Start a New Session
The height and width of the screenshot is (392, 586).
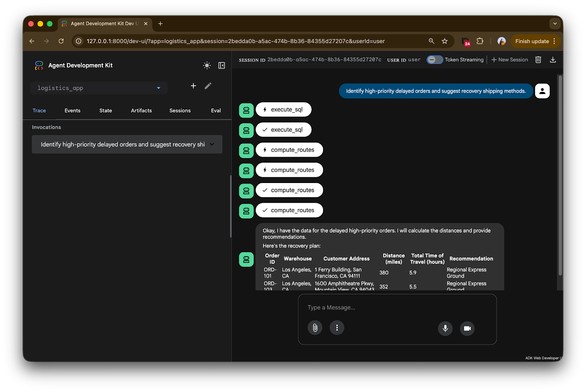[x=509, y=59]
